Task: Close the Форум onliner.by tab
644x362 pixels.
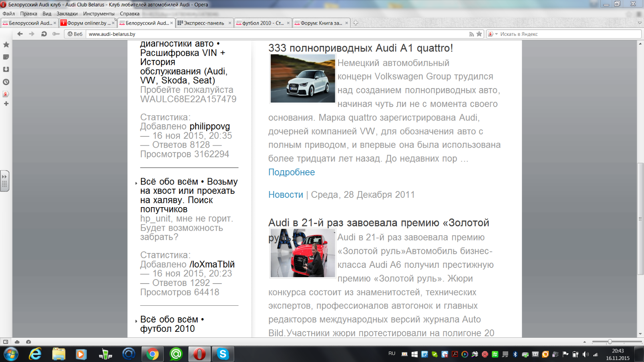Action: point(113,23)
